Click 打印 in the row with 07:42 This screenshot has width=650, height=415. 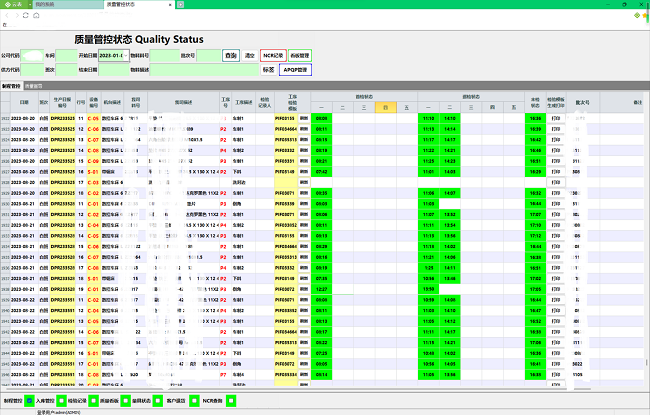tap(556, 172)
